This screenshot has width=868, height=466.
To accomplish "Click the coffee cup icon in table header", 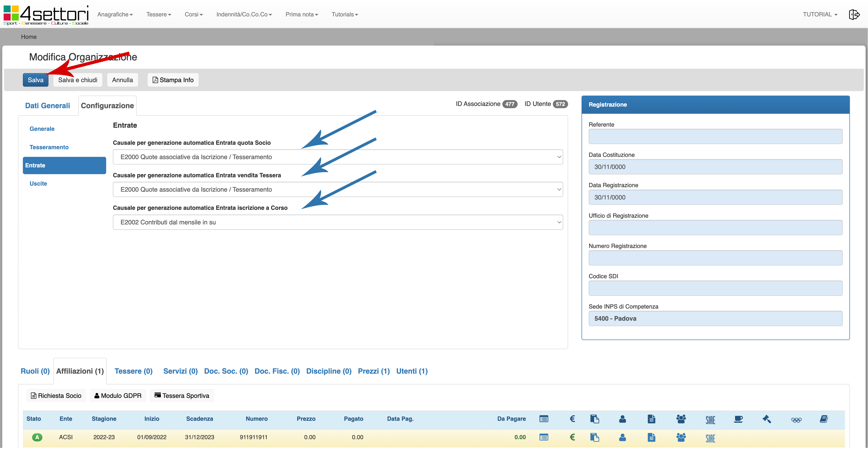I will point(738,419).
